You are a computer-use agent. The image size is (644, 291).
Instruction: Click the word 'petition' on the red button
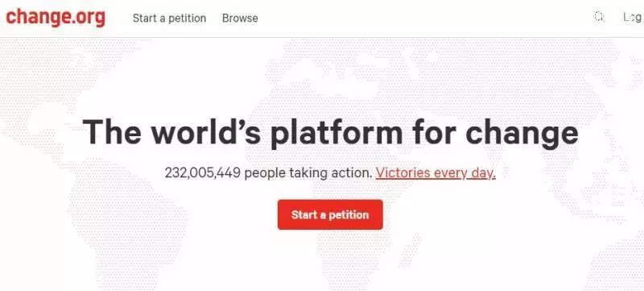coord(349,215)
